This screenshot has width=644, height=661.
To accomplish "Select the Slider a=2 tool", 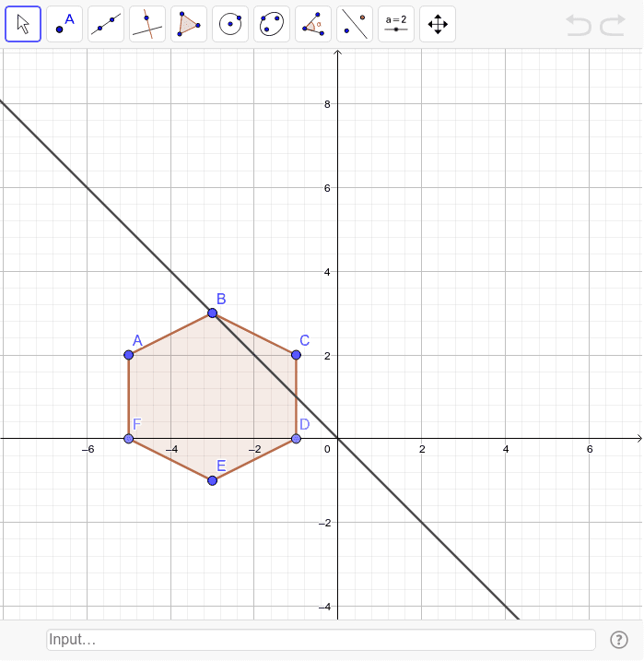I will click(396, 24).
